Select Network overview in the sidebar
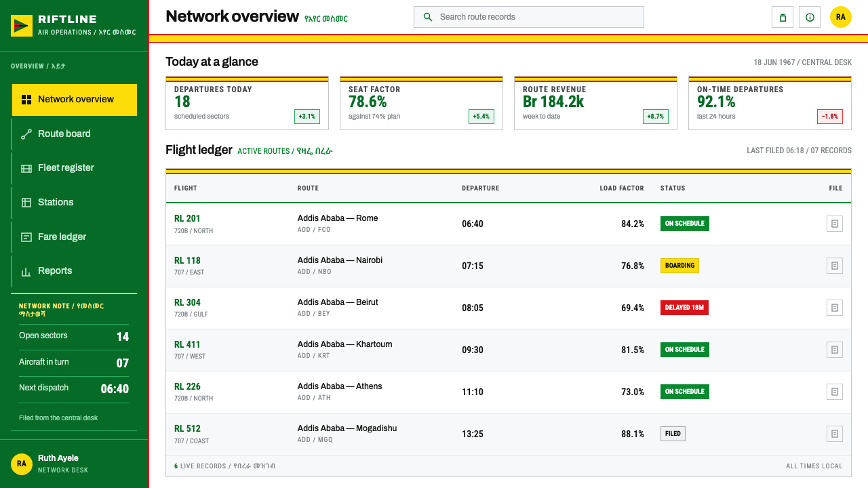868x488 pixels. pos(74,100)
